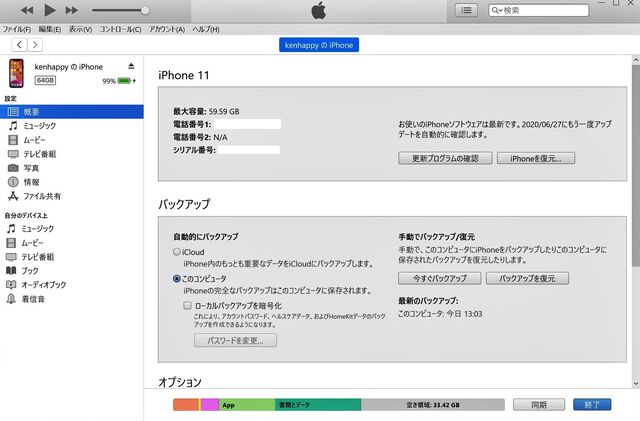This screenshot has width=640, height=421.
Task: Click into the 検索 search field
Action: [x=538, y=10]
